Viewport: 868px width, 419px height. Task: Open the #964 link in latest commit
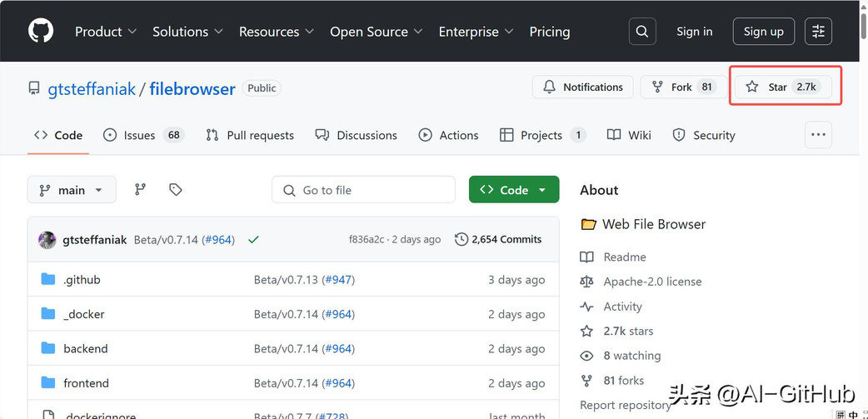tap(218, 240)
